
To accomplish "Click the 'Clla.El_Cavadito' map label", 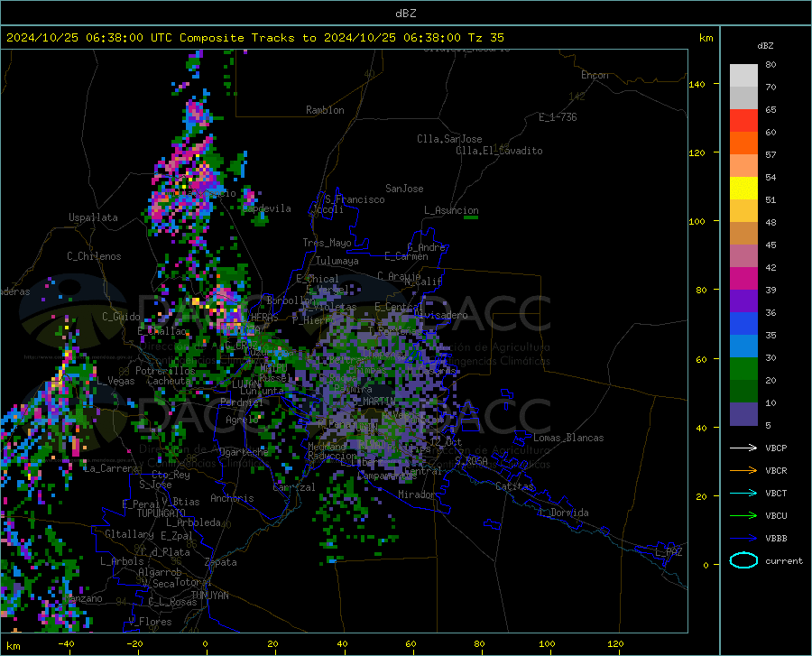I will click(499, 151).
